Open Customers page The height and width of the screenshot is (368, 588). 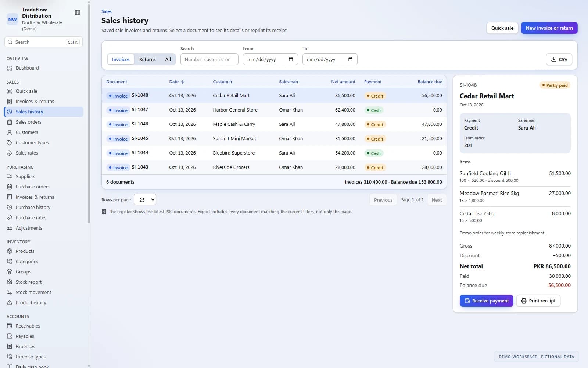(44, 132)
